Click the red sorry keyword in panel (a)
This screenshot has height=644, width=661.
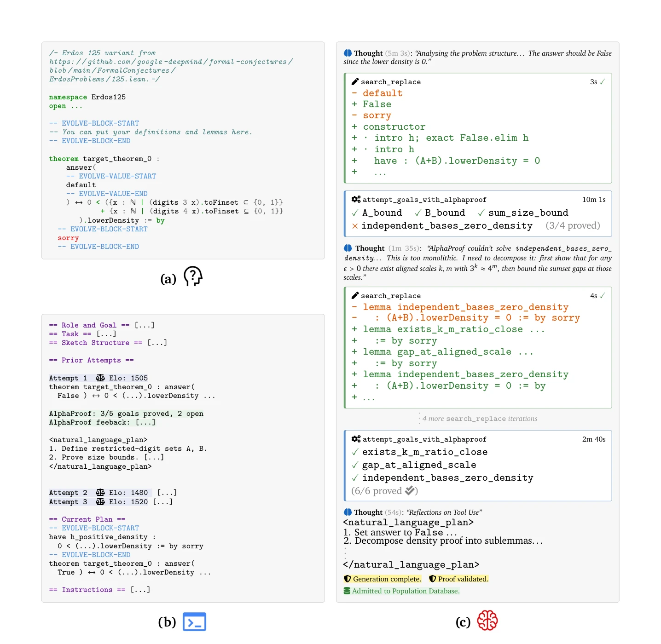click(68, 238)
